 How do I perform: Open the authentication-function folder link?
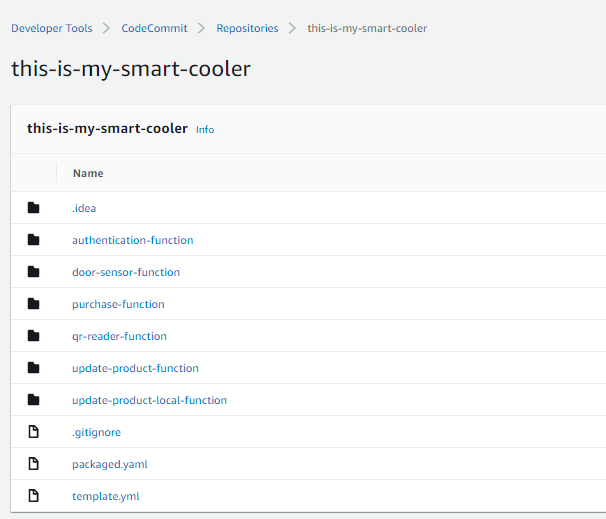coord(133,240)
